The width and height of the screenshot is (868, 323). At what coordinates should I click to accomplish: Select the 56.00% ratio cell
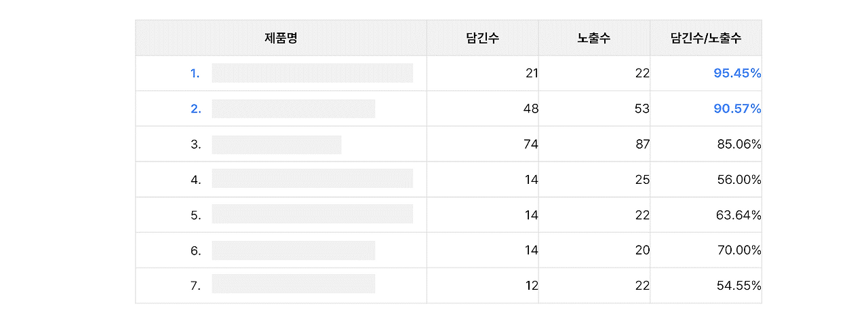706,180
